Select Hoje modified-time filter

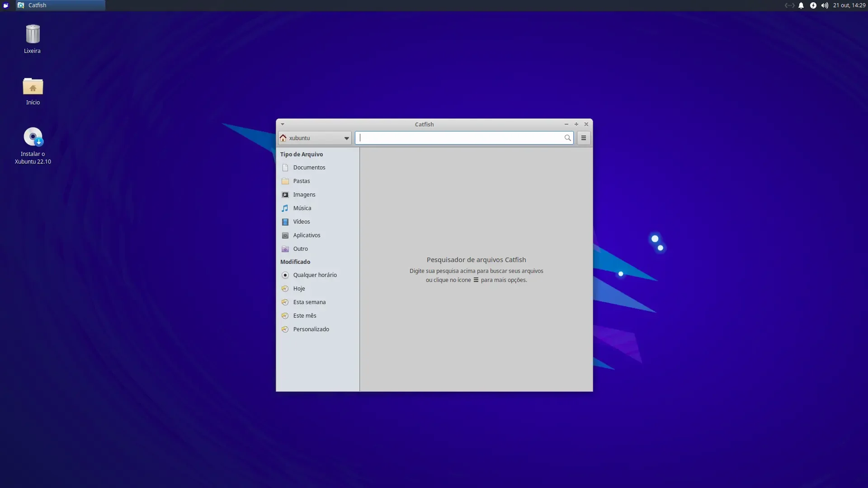317,289
